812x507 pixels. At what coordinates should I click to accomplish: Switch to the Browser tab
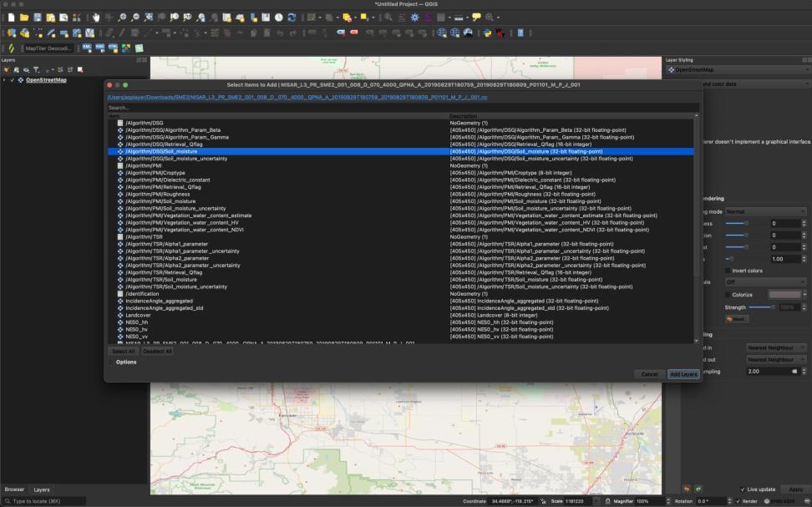pos(14,489)
